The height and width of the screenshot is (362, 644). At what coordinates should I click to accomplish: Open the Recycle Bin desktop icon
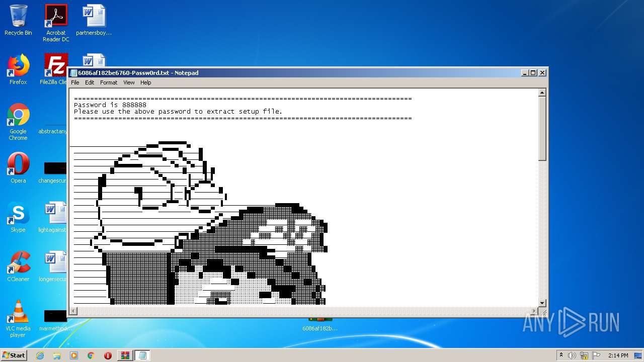click(x=18, y=20)
